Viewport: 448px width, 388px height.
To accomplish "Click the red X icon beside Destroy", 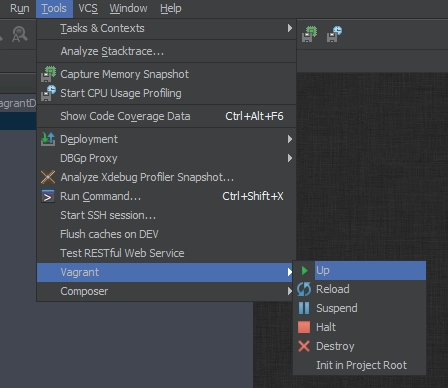I will (304, 346).
